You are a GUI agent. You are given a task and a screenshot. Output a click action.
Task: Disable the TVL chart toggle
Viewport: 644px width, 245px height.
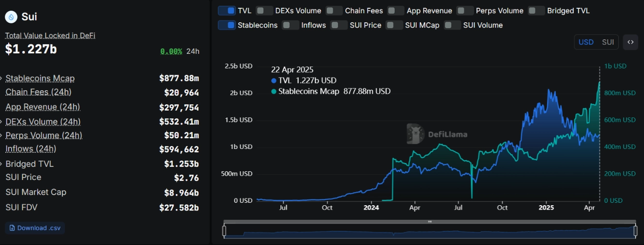point(227,11)
